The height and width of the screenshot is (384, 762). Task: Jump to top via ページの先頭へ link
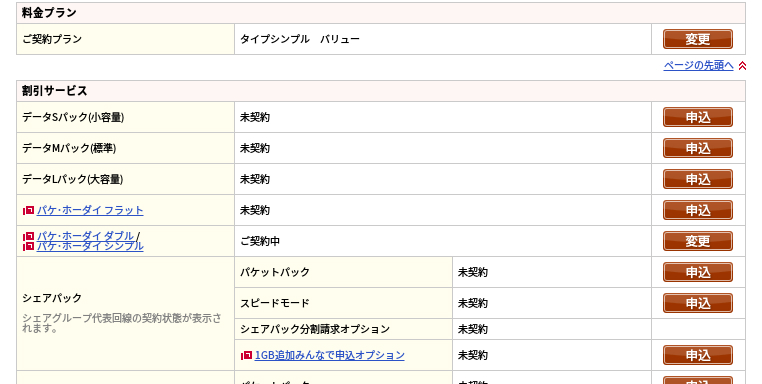[x=698, y=65]
